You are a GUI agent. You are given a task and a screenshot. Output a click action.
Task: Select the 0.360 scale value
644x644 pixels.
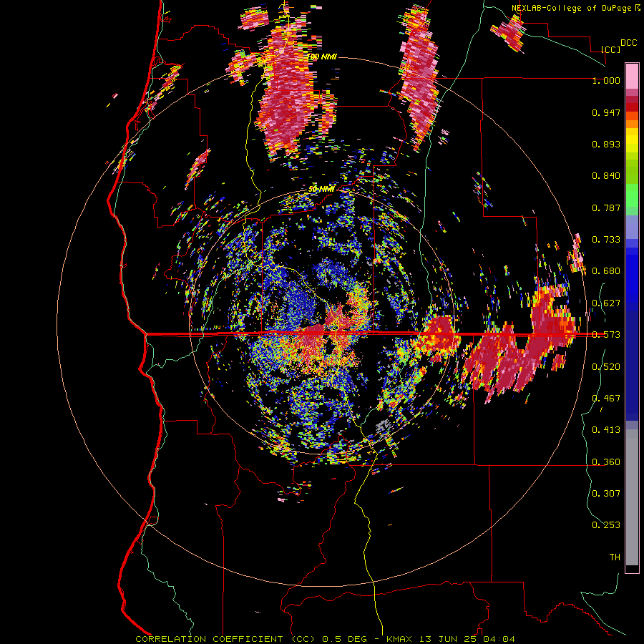click(606, 462)
